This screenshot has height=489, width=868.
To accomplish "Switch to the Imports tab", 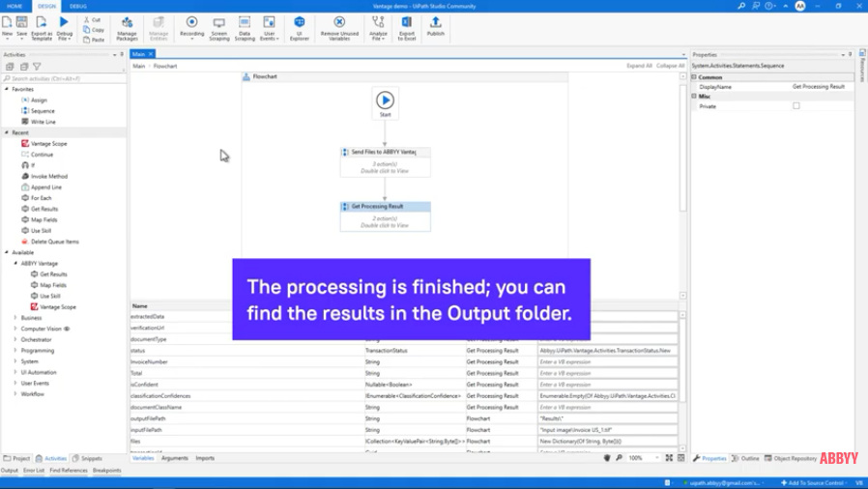I will [x=205, y=458].
